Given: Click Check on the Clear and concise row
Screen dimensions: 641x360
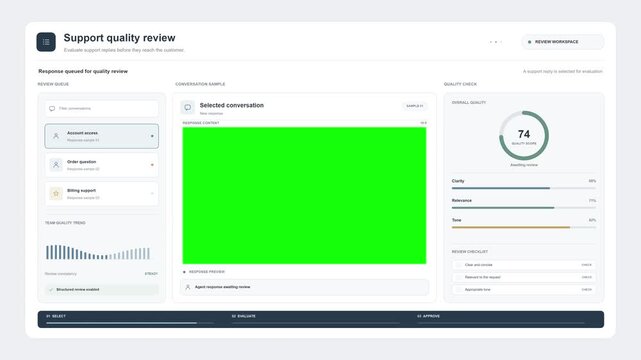Looking at the screenshot, I should pos(586,265).
